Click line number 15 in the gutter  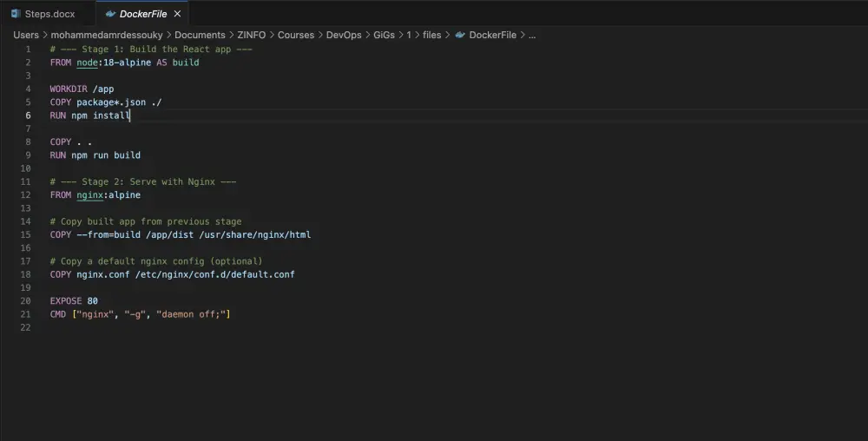(x=27, y=234)
